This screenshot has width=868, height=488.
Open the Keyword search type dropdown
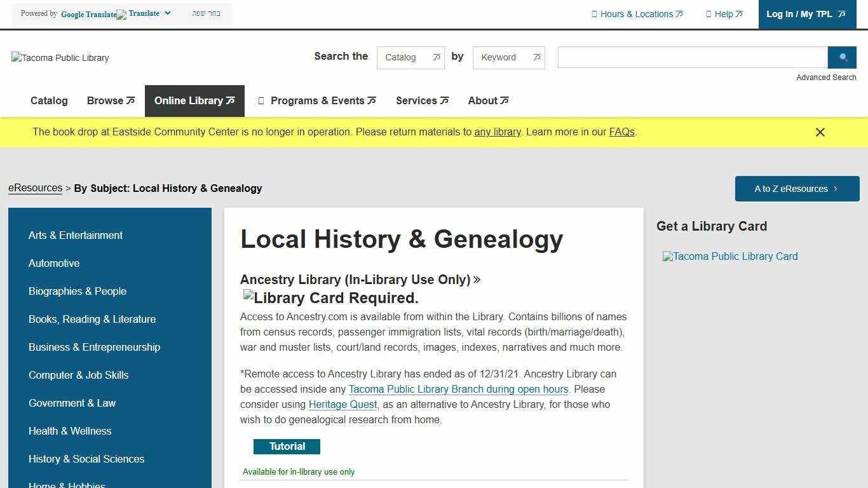pos(508,57)
